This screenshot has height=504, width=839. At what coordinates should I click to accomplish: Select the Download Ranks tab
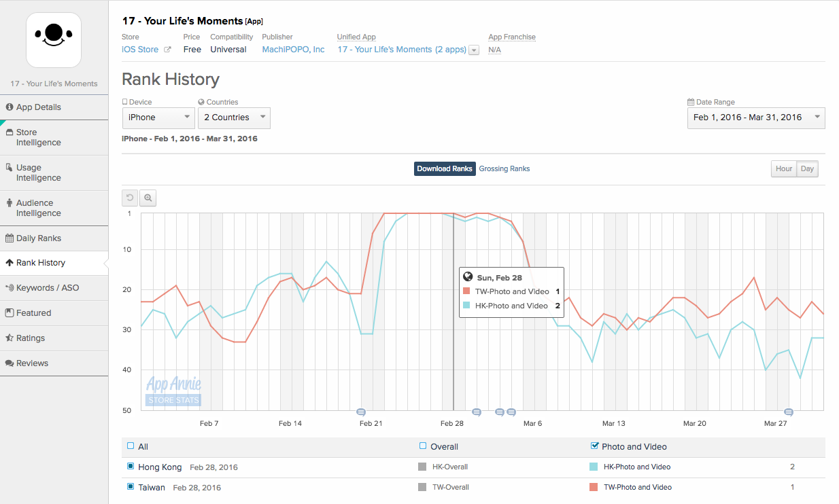point(445,168)
